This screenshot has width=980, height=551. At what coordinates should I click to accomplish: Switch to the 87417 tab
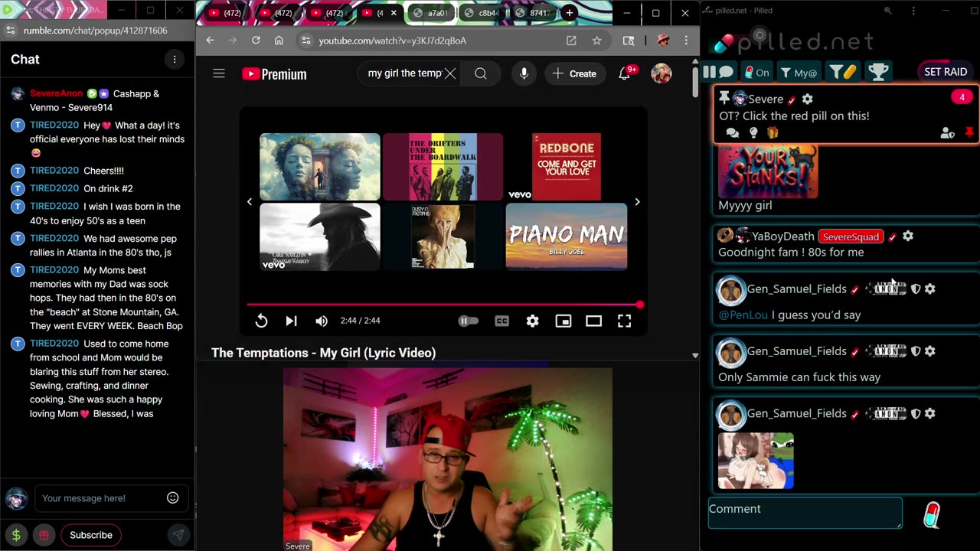tap(532, 13)
